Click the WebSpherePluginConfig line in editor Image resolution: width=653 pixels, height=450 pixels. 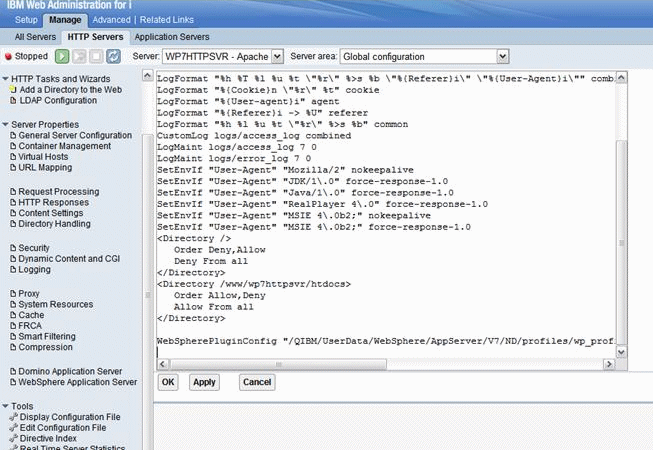tap(385, 341)
